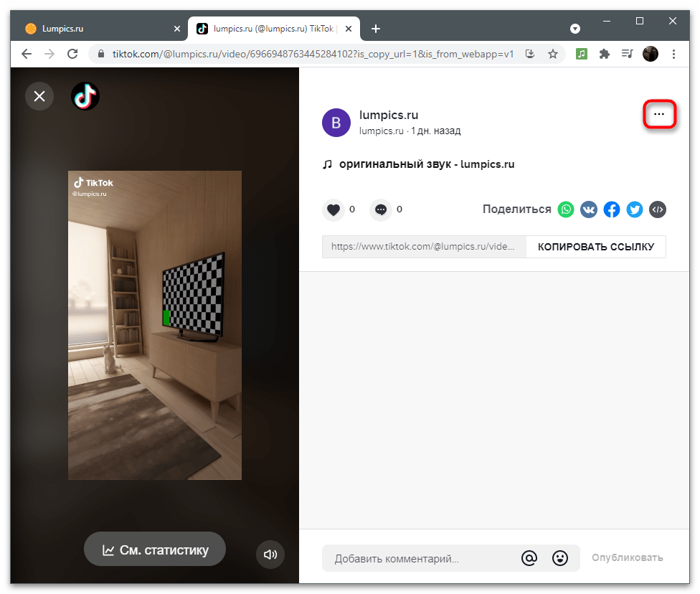The height and width of the screenshot is (594, 700).
Task: Get the embed code for video
Action: (658, 209)
